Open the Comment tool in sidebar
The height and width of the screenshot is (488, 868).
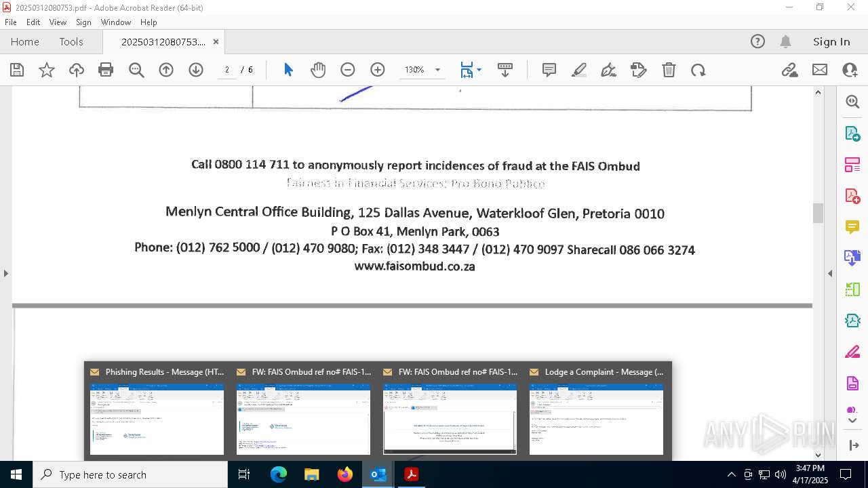tap(852, 226)
